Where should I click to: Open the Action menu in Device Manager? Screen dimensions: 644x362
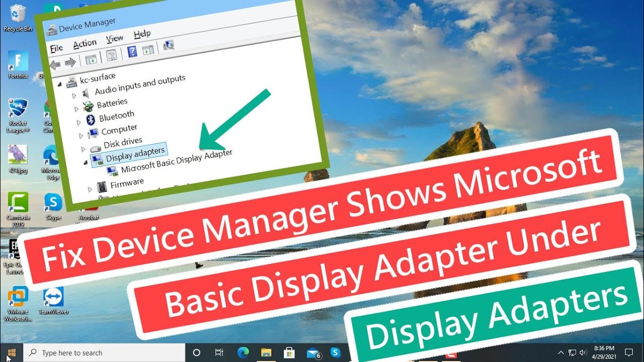85,44
